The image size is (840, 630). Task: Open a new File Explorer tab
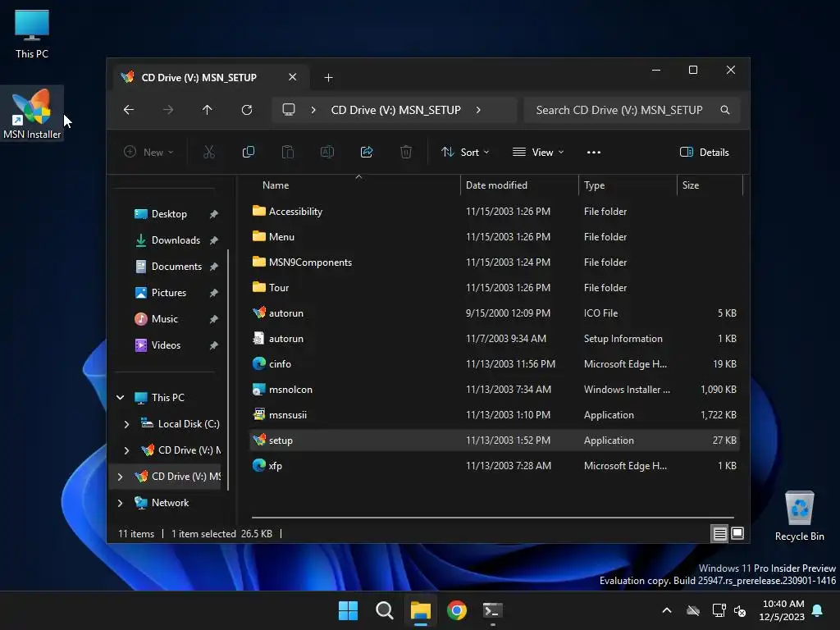tap(328, 78)
